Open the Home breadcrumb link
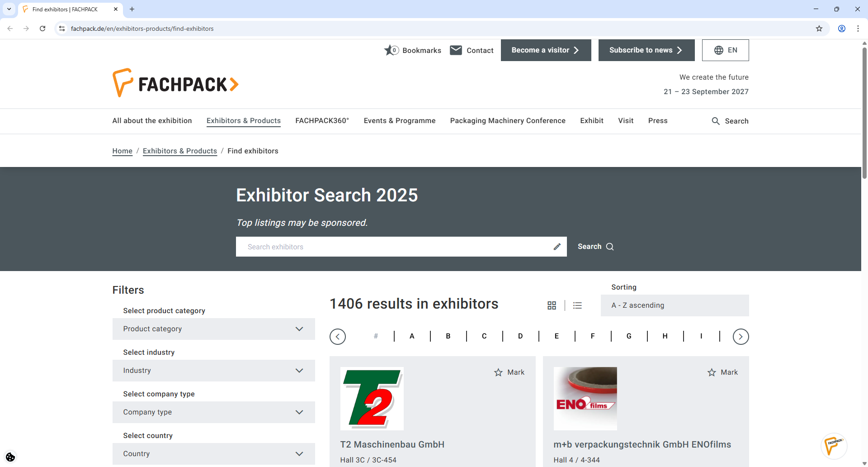The width and height of the screenshot is (868, 467). click(122, 151)
